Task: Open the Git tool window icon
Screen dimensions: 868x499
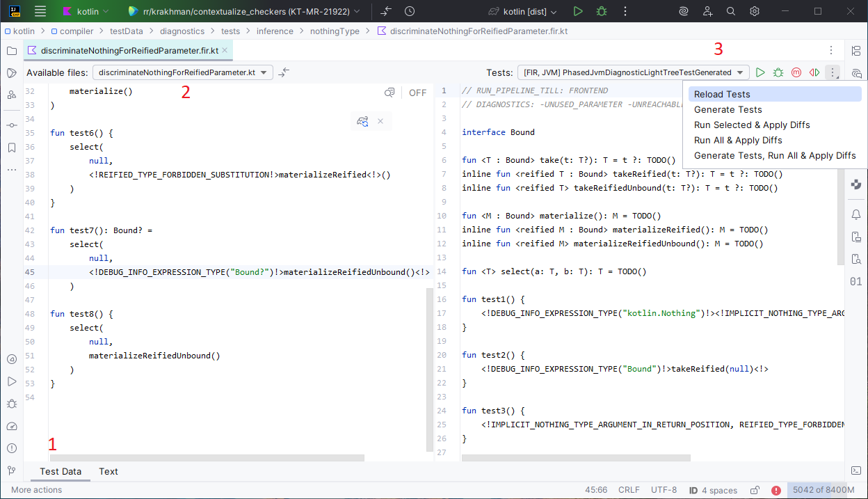Action: [12, 470]
